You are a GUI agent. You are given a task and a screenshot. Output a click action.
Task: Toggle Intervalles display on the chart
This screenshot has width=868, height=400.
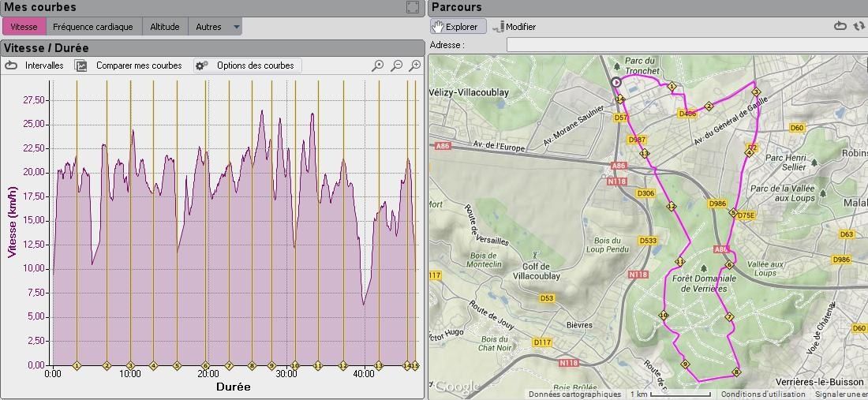(x=36, y=65)
